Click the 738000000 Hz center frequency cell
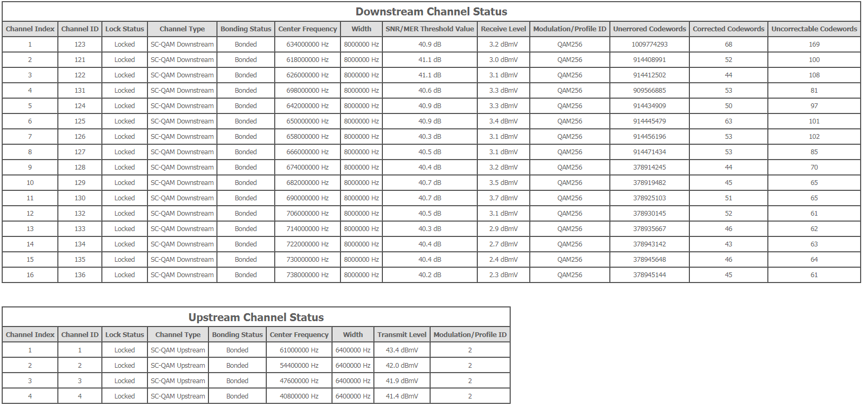Viewport: 868px width, 407px height. pos(308,275)
